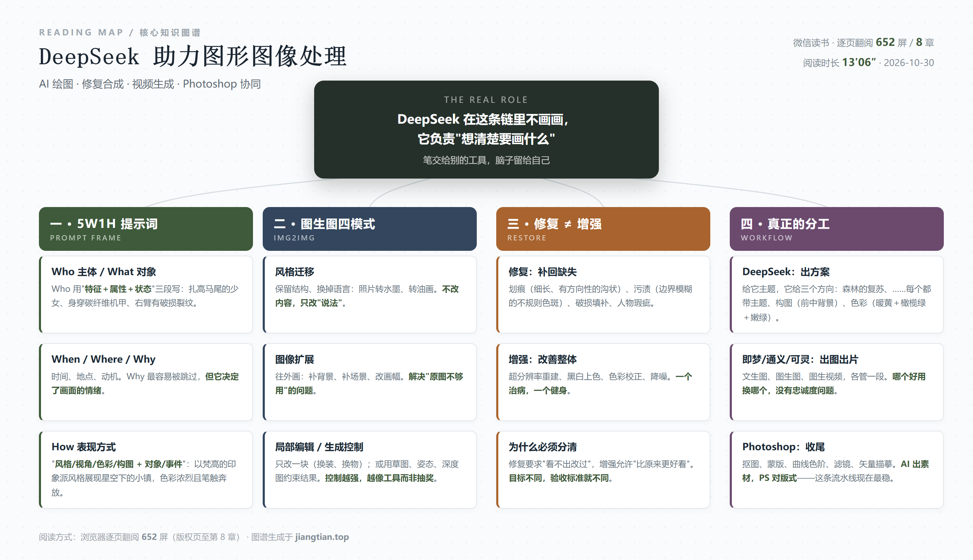Open the 'How 表现方式' card title

tap(83, 447)
